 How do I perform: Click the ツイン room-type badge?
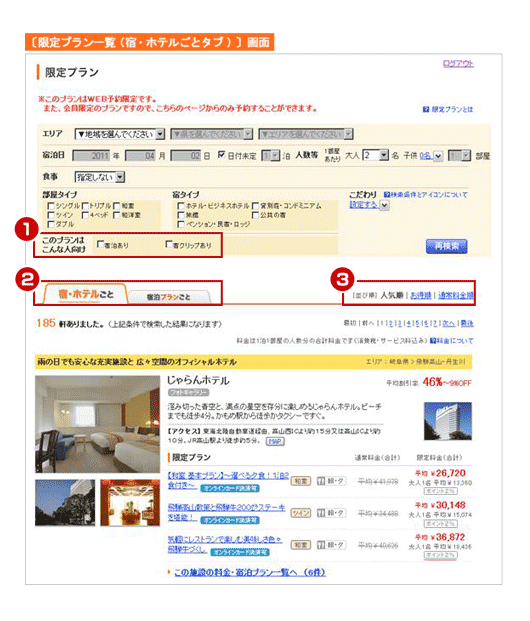(x=301, y=513)
